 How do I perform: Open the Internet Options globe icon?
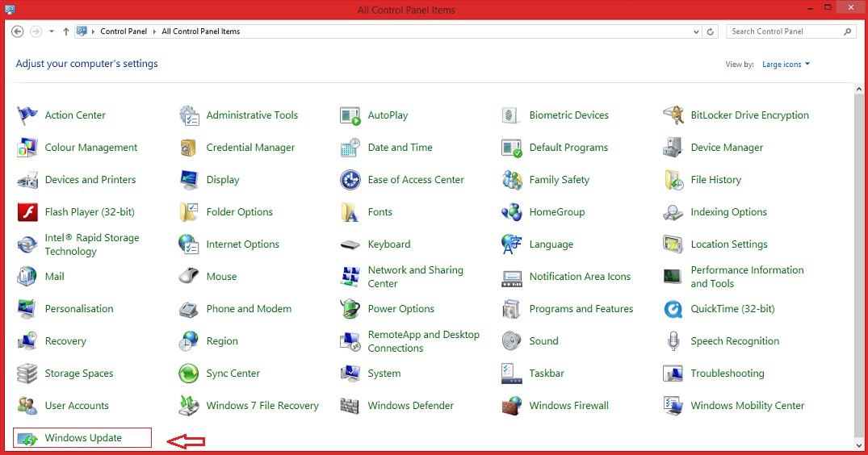click(189, 244)
